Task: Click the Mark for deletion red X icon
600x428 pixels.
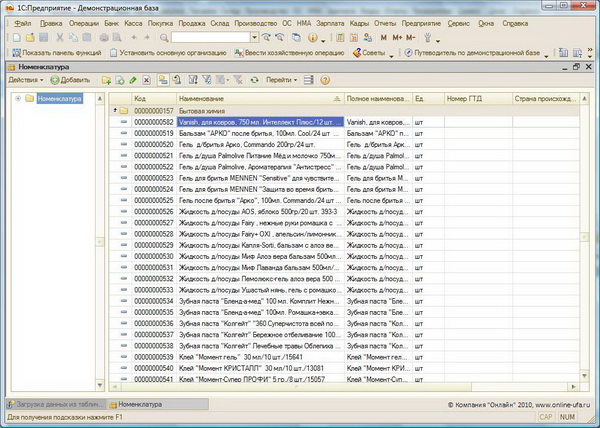Action: (x=146, y=80)
